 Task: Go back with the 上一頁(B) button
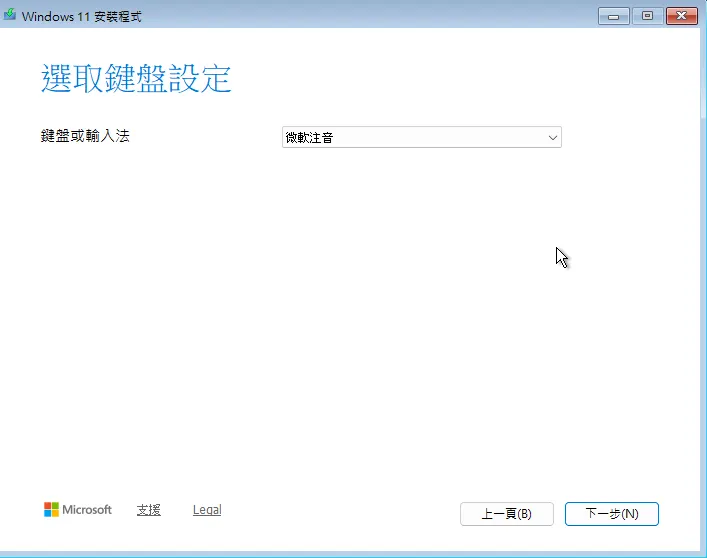pos(506,513)
